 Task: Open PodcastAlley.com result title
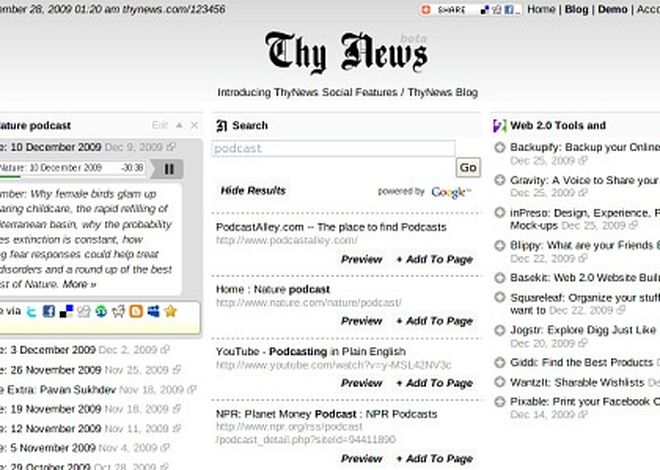(331, 227)
